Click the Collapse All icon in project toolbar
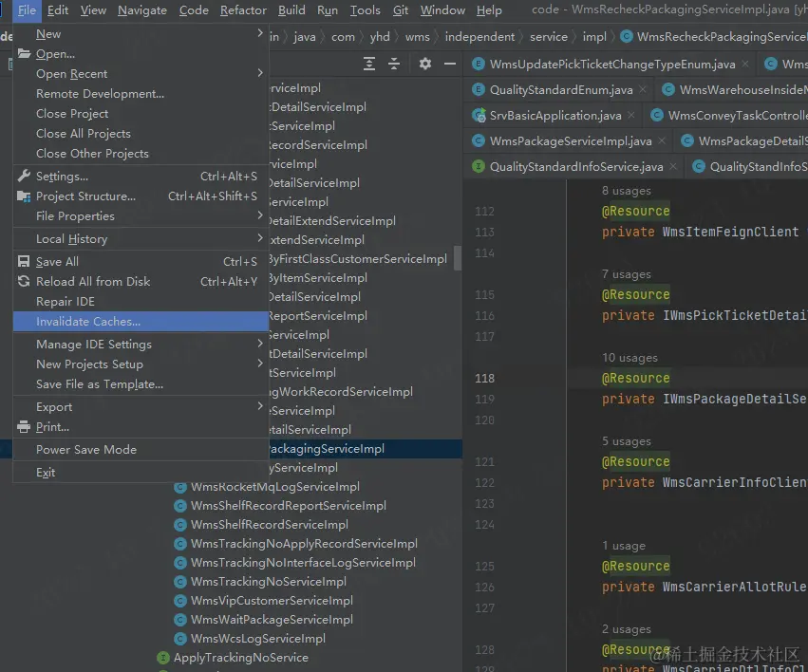Image resolution: width=808 pixels, height=672 pixels. (394, 64)
